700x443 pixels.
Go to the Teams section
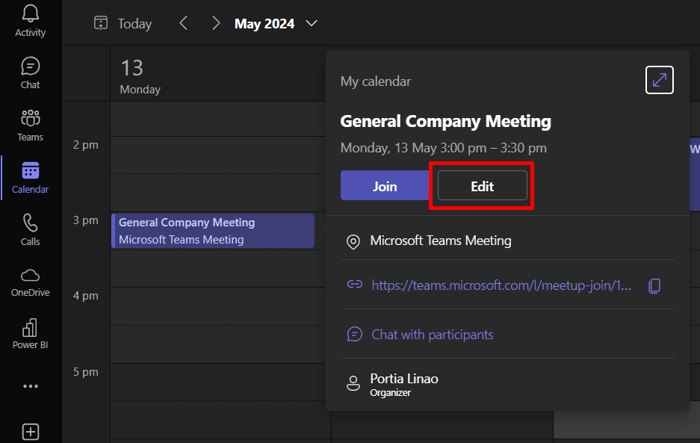click(x=30, y=125)
